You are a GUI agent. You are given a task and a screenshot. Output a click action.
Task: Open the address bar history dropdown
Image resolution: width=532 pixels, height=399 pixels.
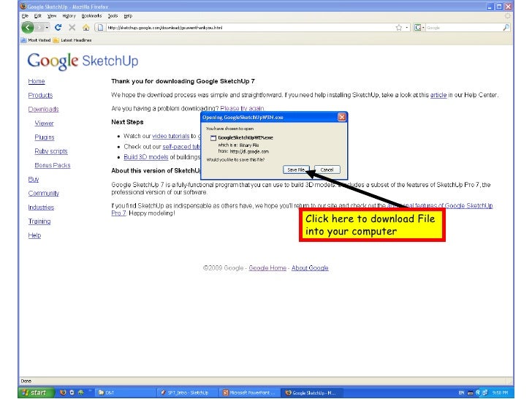pyautogui.click(x=407, y=28)
